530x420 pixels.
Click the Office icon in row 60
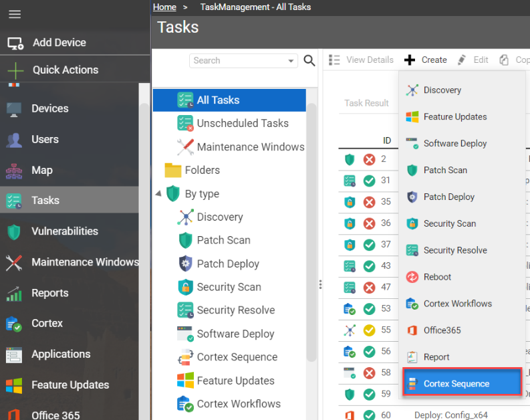pyautogui.click(x=350, y=415)
